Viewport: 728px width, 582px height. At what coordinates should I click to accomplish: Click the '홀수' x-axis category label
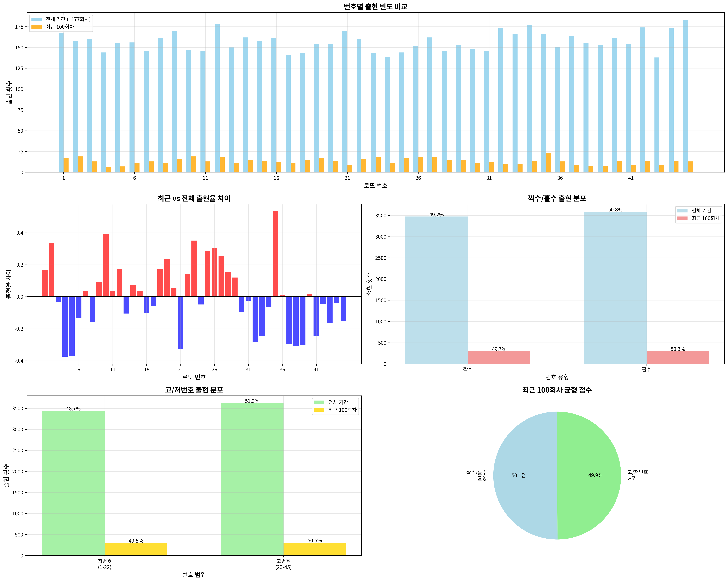point(646,369)
